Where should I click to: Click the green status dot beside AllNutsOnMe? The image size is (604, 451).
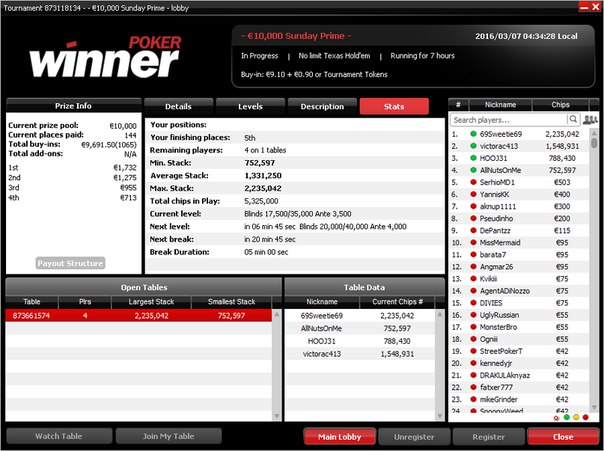pyautogui.click(x=473, y=170)
